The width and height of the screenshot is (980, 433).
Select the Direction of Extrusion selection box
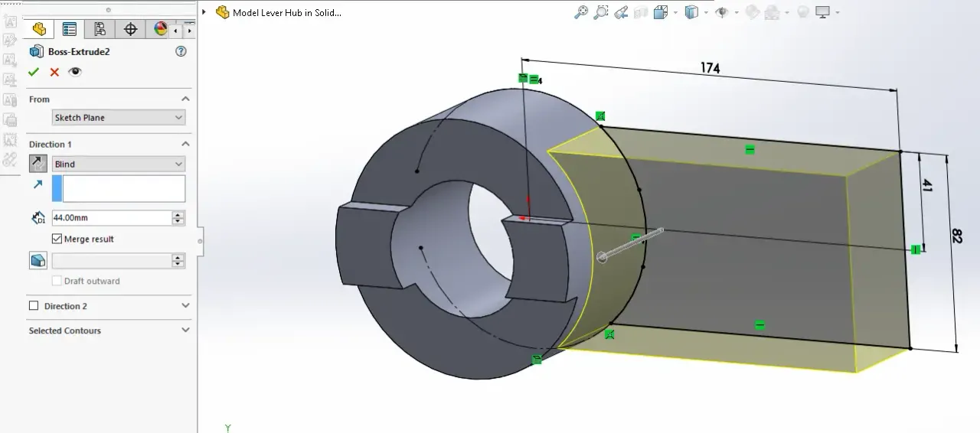coord(119,188)
